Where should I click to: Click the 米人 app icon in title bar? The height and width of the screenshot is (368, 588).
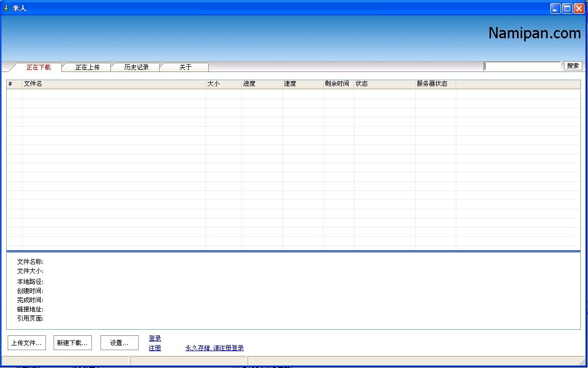6,8
